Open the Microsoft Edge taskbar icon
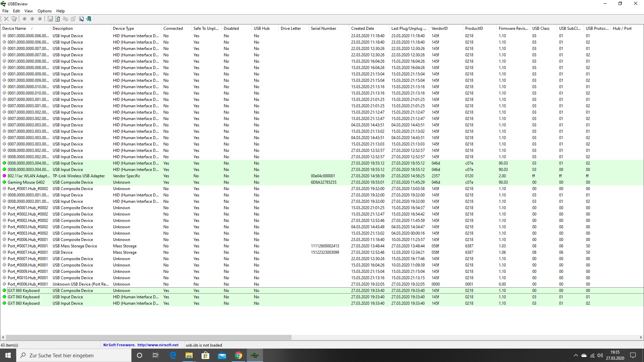 click(x=173, y=355)
